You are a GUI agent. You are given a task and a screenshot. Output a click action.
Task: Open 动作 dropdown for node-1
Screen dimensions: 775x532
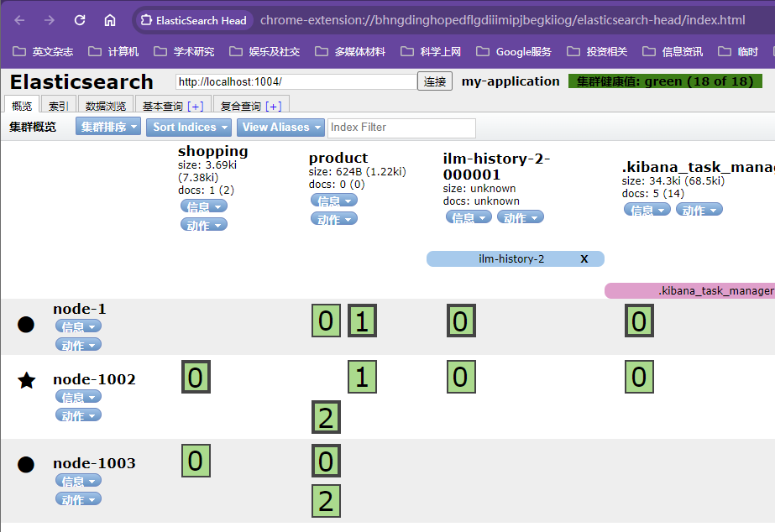[79, 344]
